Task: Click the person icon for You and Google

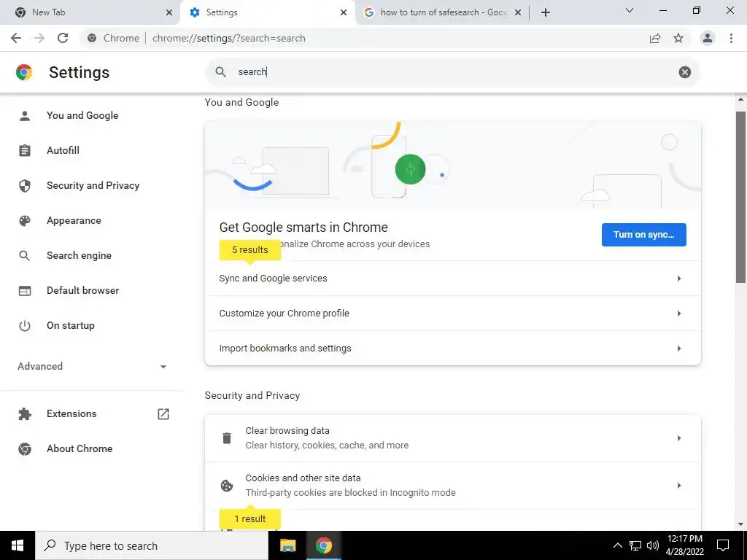Action: click(25, 116)
